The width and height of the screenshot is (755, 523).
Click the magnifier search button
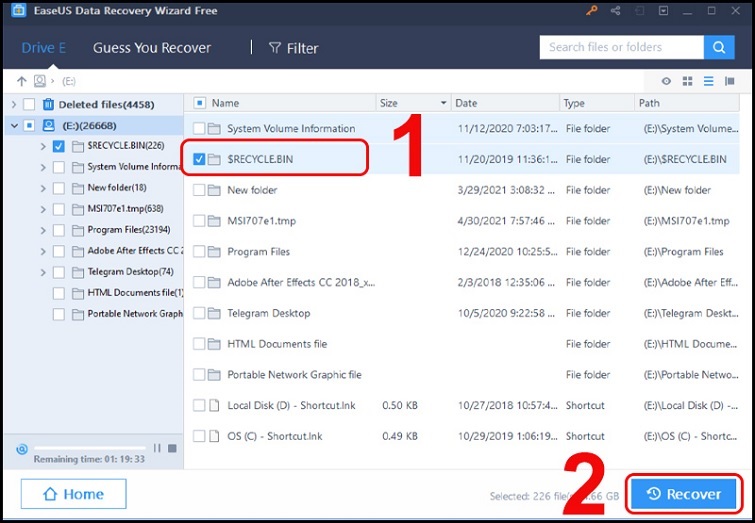[x=718, y=47]
